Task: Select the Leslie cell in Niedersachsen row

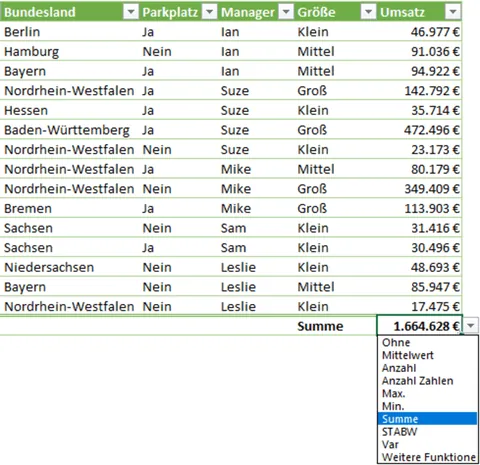Action: click(x=256, y=267)
